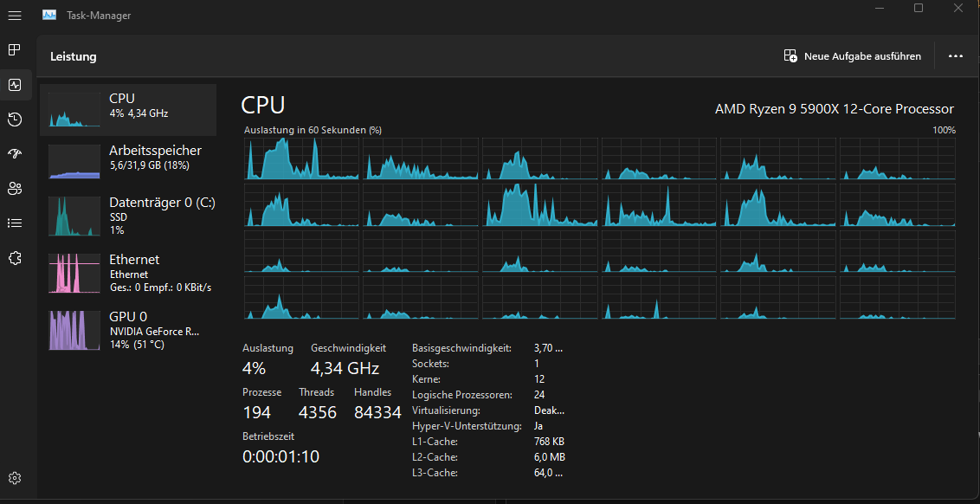The width and height of the screenshot is (980, 504).
Task: Click the SSD label under Datenträger
Action: pyautogui.click(x=119, y=217)
